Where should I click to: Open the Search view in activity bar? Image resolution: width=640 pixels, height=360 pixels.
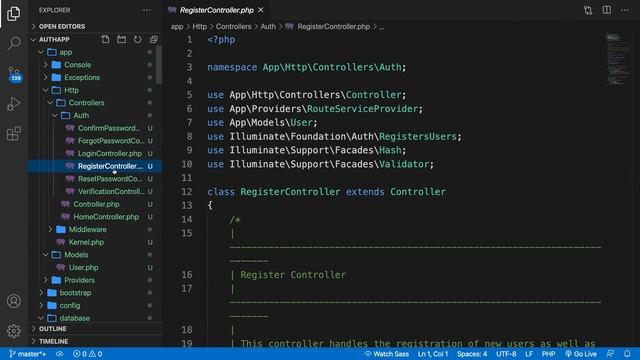click(13, 43)
